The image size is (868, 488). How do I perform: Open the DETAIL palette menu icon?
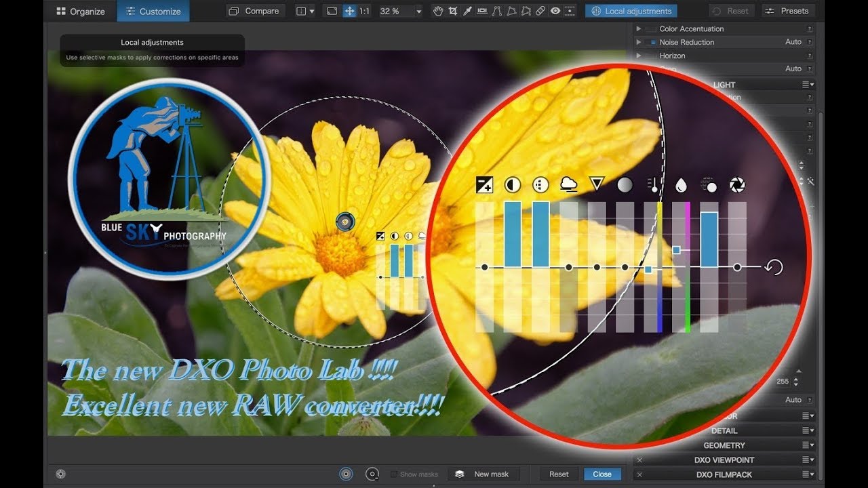click(x=808, y=430)
